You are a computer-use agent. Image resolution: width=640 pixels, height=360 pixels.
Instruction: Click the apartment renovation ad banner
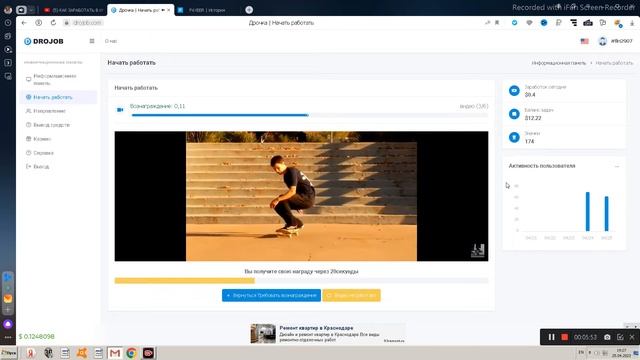tap(328, 333)
